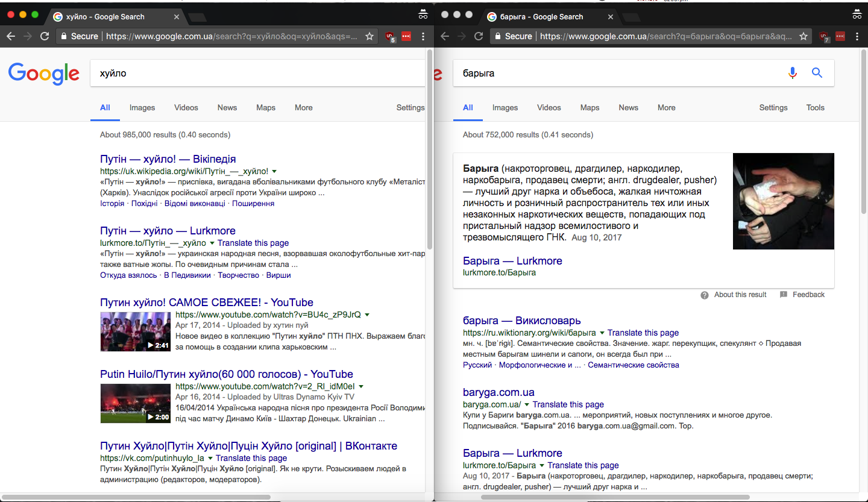
Task: Click Translate this page for ru.wiktionary.org result
Action: (x=643, y=333)
